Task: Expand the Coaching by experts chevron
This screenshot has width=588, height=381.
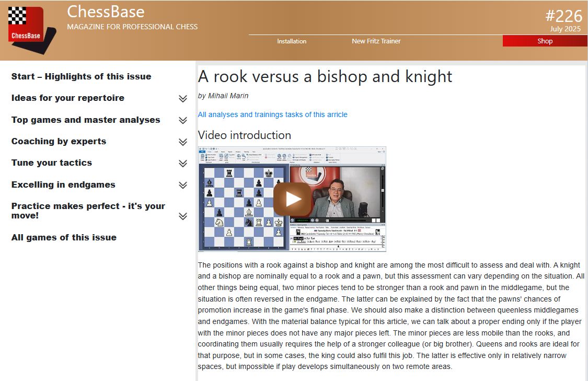Action: (182, 142)
